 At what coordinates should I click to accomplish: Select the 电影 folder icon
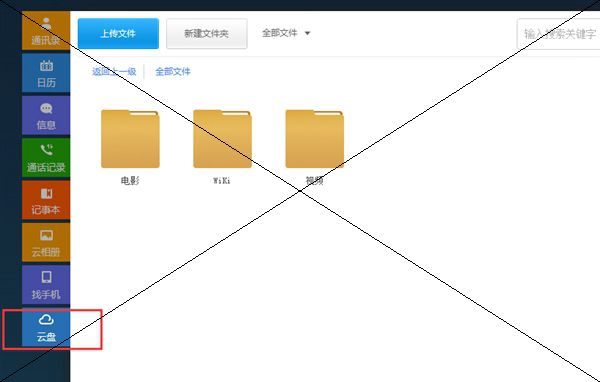tap(130, 139)
